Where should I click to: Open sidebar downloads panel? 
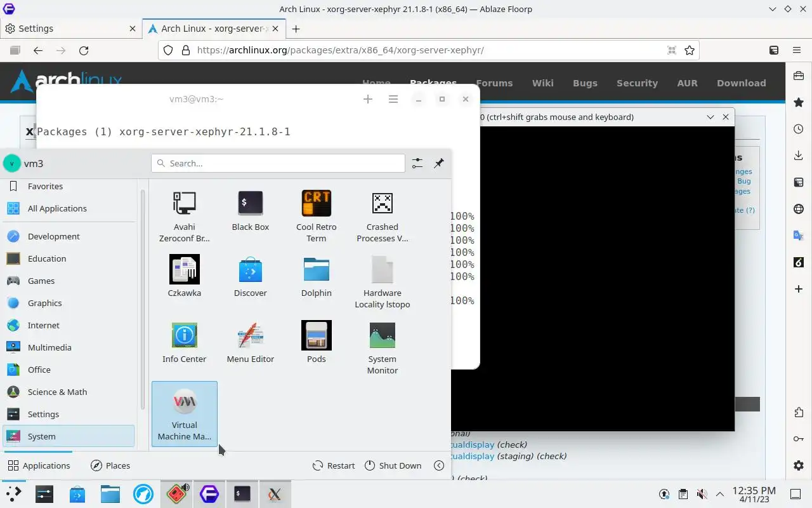799,156
